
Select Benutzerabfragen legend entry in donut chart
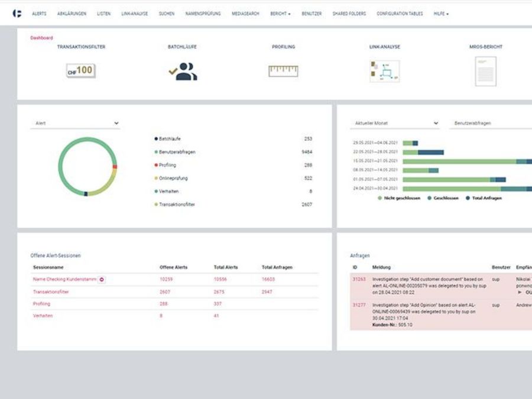pos(175,152)
